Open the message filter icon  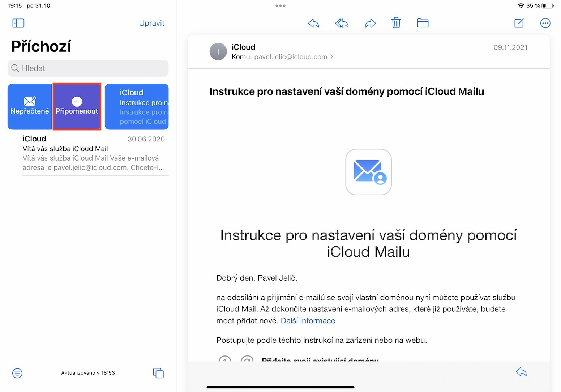[x=17, y=373]
